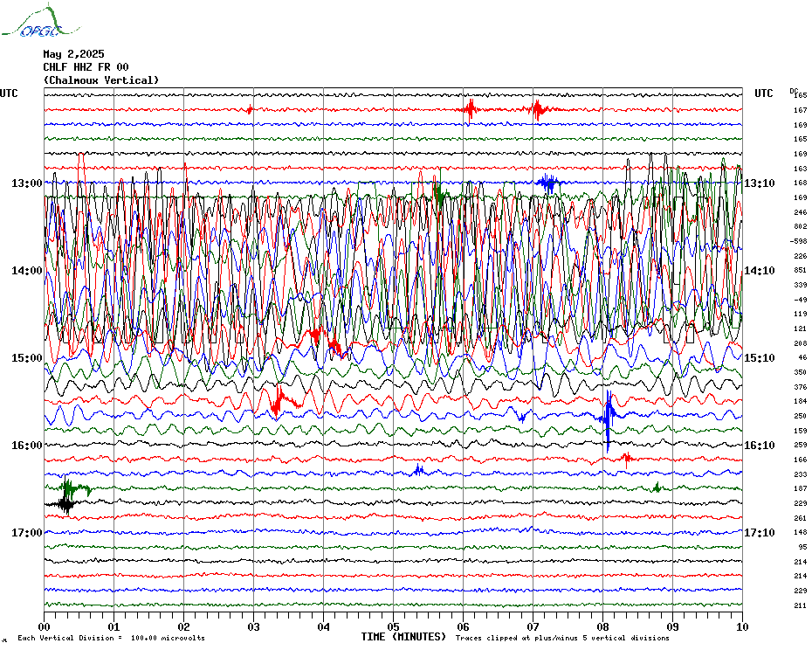Click the 10 minute tick label
The height and width of the screenshot is (650, 812).
pos(741,627)
